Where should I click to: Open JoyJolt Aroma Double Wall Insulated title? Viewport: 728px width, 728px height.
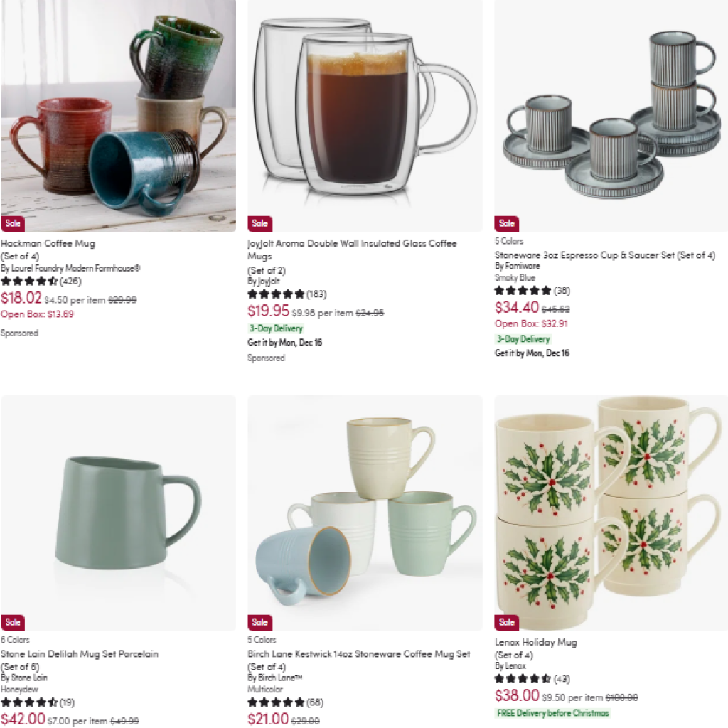[x=352, y=250]
